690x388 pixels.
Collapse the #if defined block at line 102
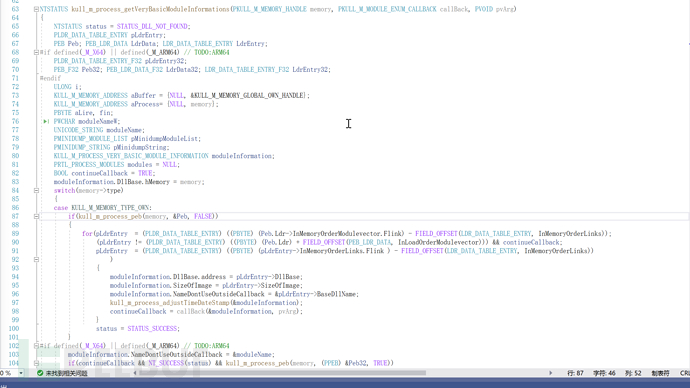pyautogui.click(x=37, y=346)
